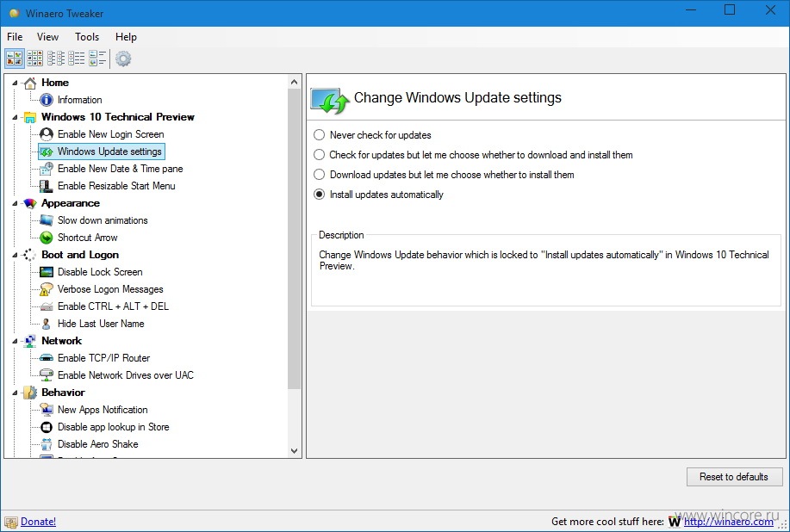Choose the details view toolbar icon

click(97, 59)
